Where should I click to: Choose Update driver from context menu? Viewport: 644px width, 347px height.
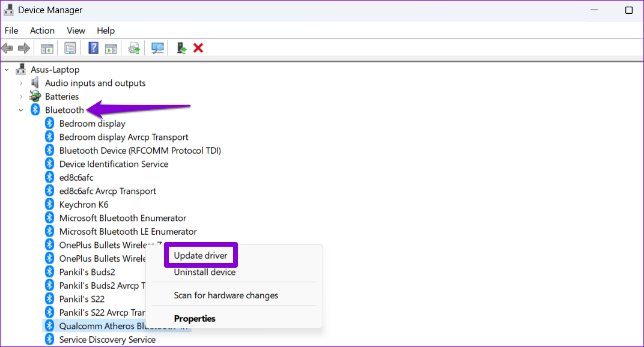[x=201, y=256]
